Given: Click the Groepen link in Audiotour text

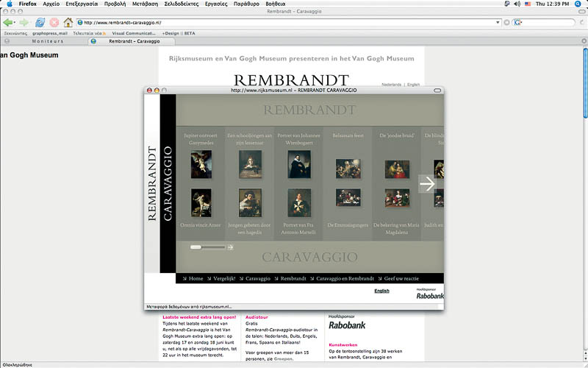Looking at the screenshot, I should point(283,359).
